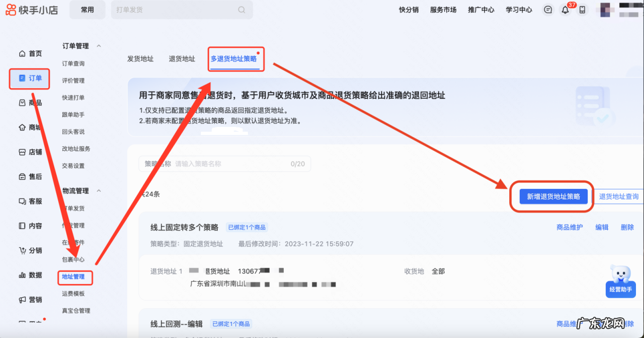The width and height of the screenshot is (644, 338).
Task: Collapse the 物流管理 menu group
Action: (99, 191)
